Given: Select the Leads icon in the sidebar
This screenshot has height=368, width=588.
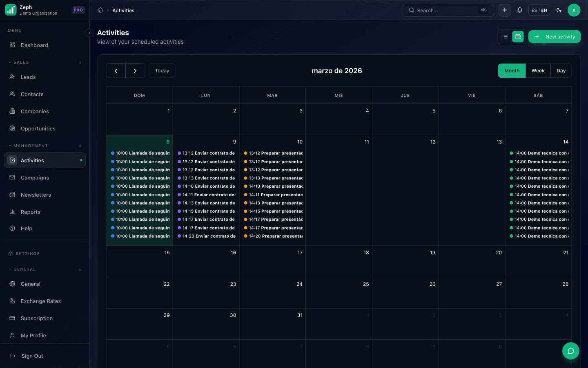Looking at the screenshot, I should pos(12,77).
